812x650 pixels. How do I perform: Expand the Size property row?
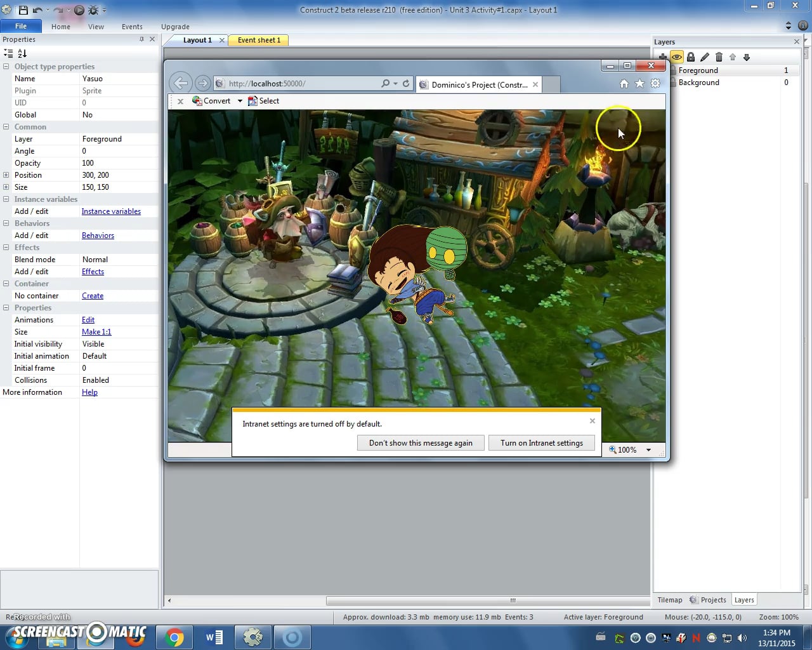pos(6,187)
